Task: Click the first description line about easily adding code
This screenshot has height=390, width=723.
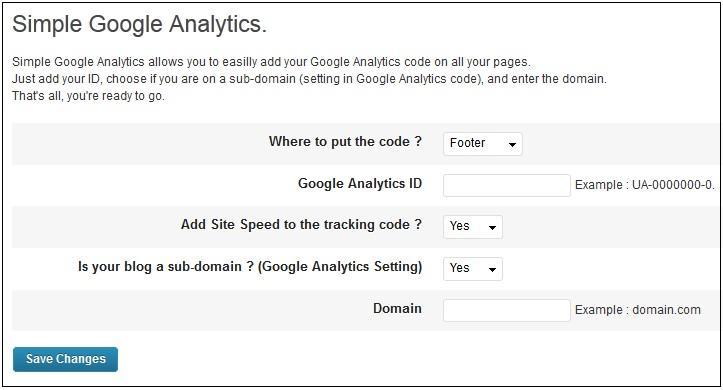Action: coord(271,62)
